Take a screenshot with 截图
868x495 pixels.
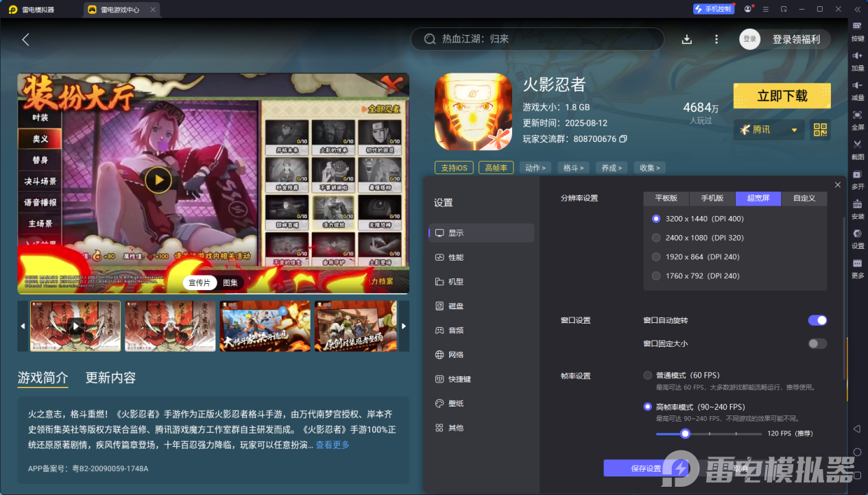point(857,149)
